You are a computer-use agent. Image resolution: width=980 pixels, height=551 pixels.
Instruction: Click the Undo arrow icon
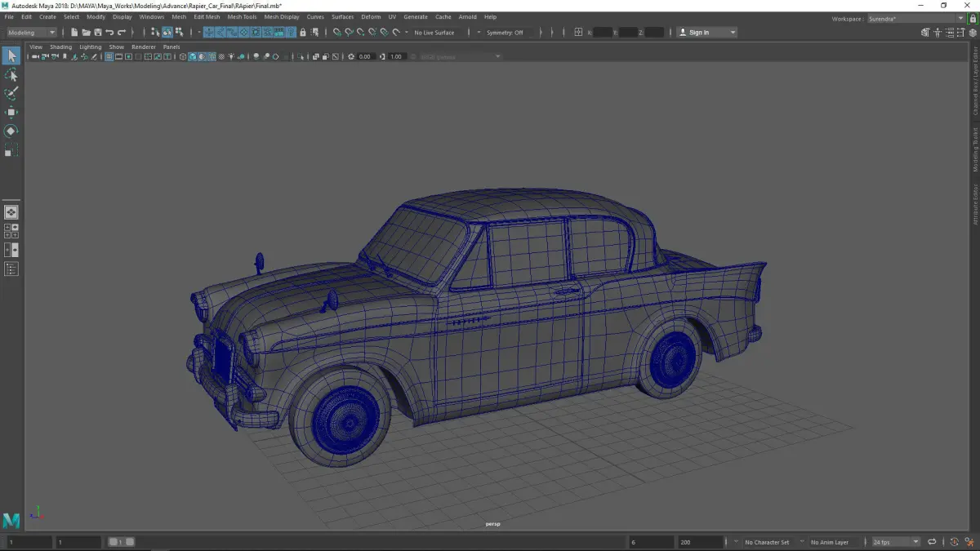pos(110,33)
